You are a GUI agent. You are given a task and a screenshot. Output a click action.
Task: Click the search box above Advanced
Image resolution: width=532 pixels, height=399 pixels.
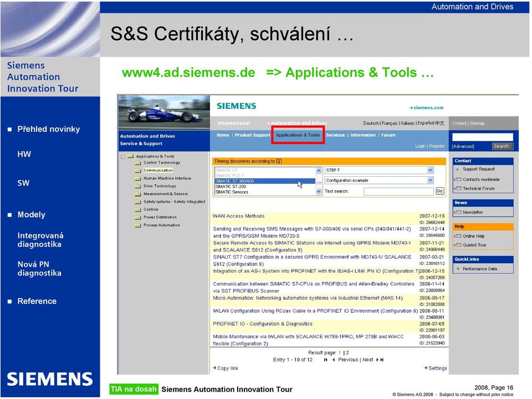pyautogui.click(x=483, y=137)
